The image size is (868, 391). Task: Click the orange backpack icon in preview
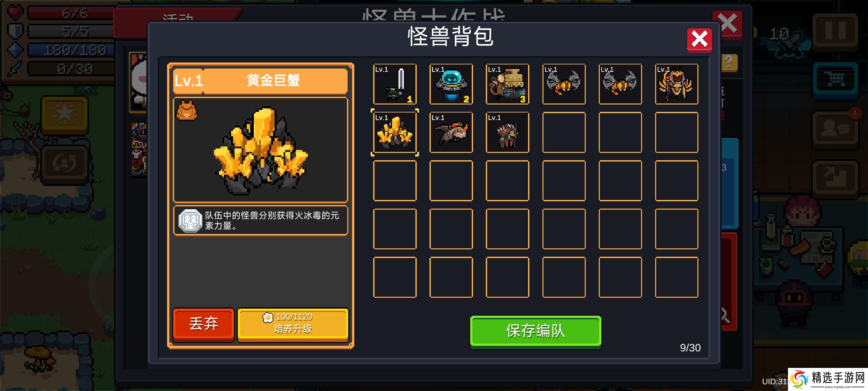[187, 110]
